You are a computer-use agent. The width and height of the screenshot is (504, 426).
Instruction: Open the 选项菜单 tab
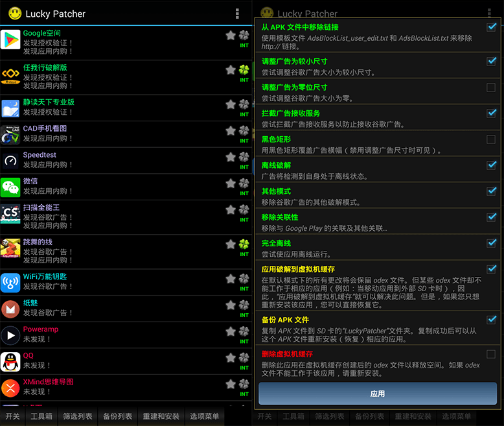click(x=205, y=416)
